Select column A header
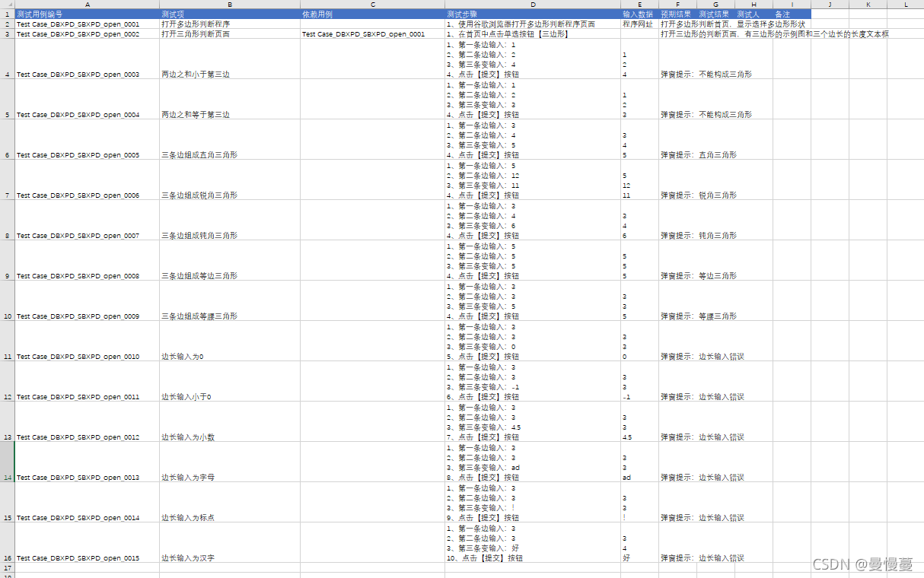 [88, 5]
